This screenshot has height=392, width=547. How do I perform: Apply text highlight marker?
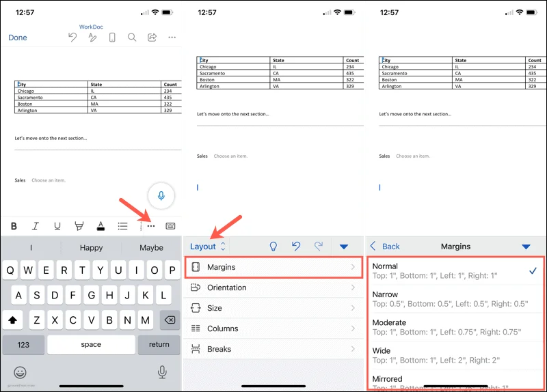[x=79, y=226]
